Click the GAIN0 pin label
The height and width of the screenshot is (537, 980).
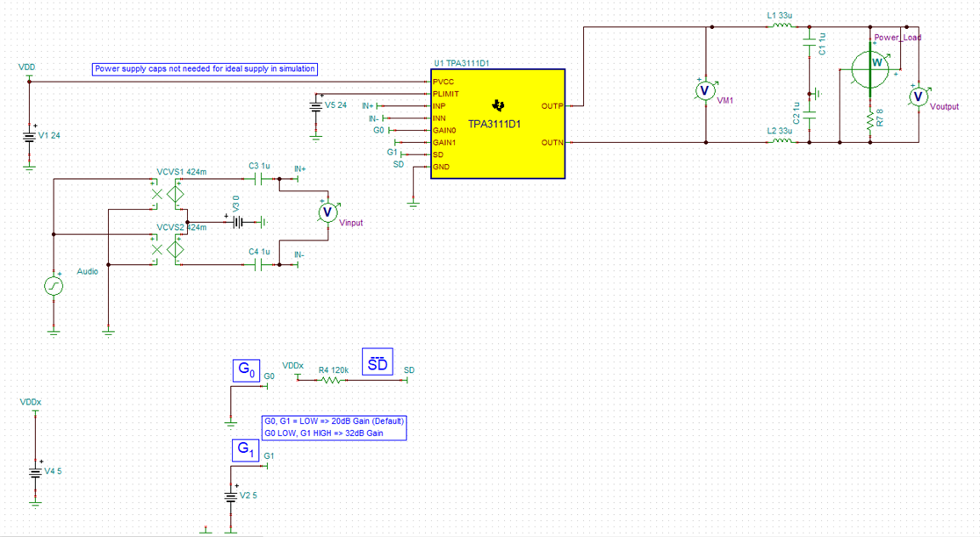pyautogui.click(x=444, y=131)
